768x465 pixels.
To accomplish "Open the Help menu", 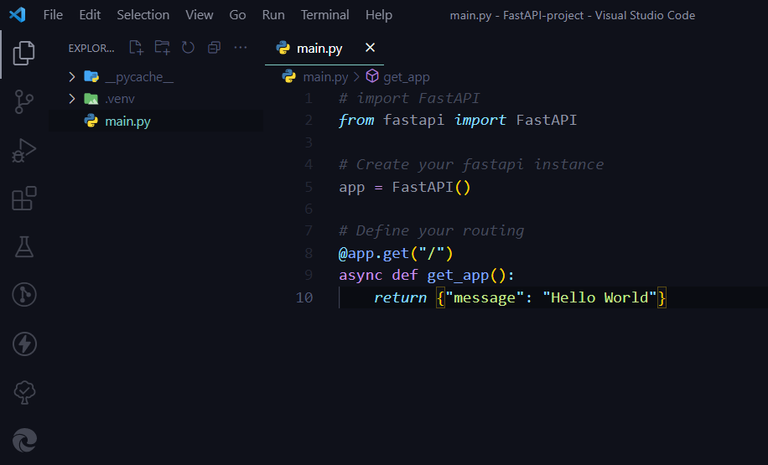I will pos(379,15).
